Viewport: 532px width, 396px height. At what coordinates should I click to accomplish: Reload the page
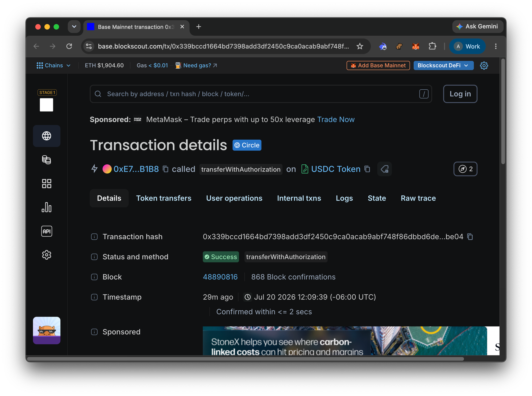(69, 46)
